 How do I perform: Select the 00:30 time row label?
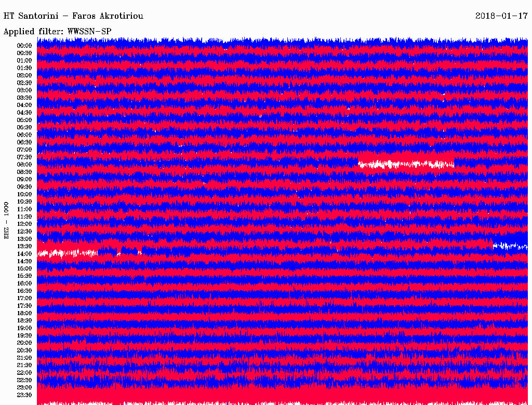click(x=24, y=53)
